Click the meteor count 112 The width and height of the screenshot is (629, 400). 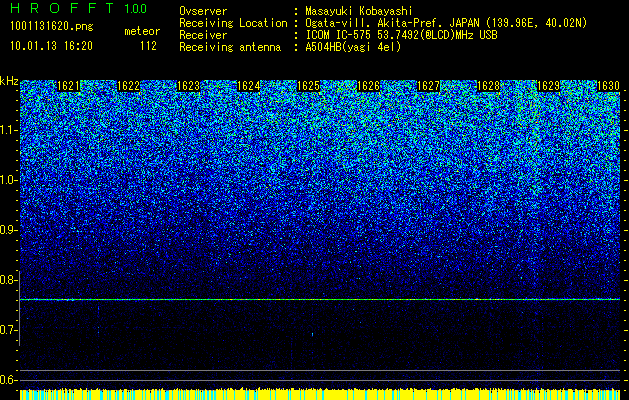click(148, 46)
